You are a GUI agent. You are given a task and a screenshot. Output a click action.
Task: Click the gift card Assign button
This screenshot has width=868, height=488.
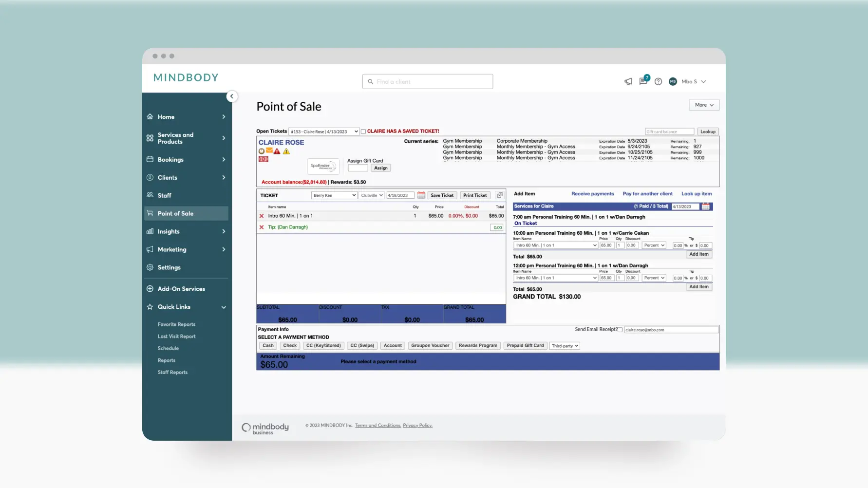381,168
